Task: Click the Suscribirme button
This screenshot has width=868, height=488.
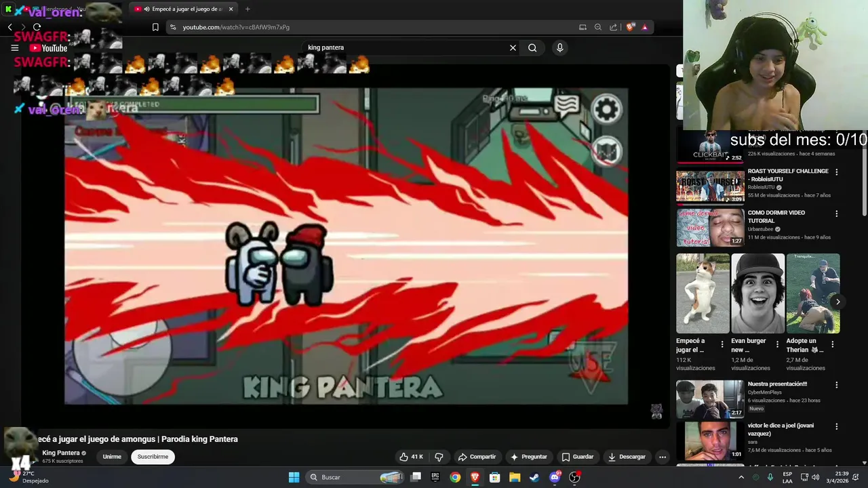Action: click(153, 457)
